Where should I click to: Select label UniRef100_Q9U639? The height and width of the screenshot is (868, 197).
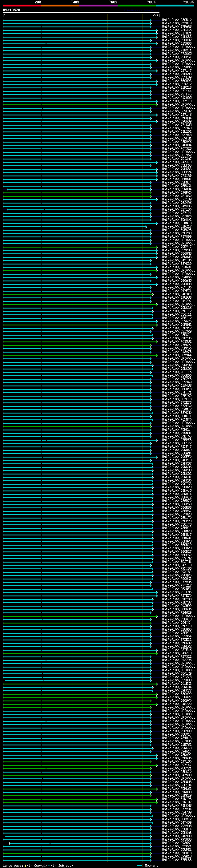(x=177, y=121)
